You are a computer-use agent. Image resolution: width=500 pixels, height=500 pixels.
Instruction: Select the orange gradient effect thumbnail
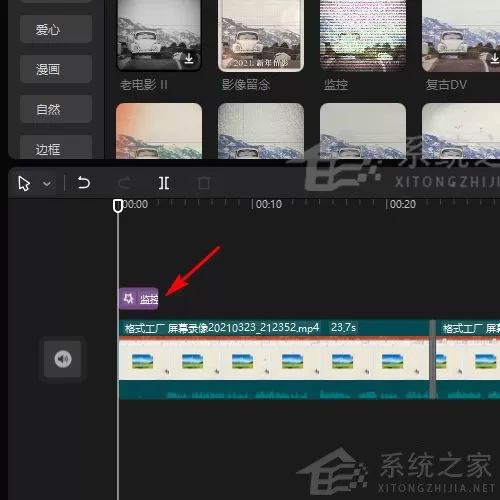[159, 131]
